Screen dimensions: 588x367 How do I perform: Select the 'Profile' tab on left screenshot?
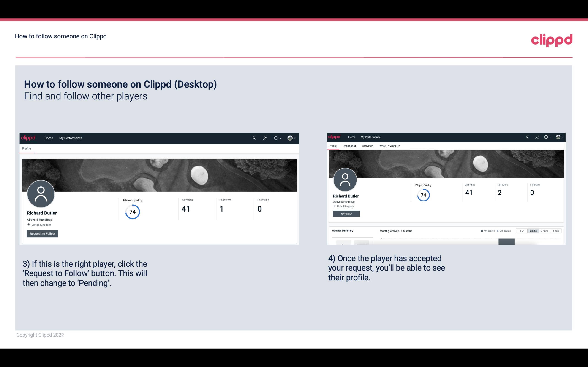point(26,148)
